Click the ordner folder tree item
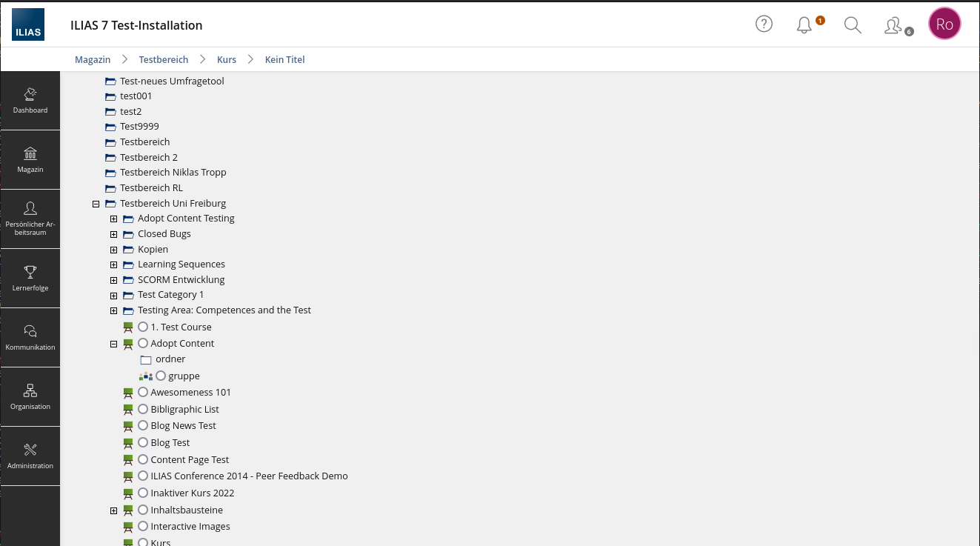980x546 pixels. (x=170, y=359)
